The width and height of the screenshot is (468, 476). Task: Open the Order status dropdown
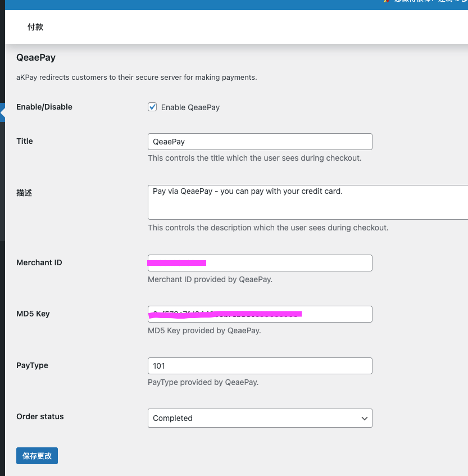260,418
